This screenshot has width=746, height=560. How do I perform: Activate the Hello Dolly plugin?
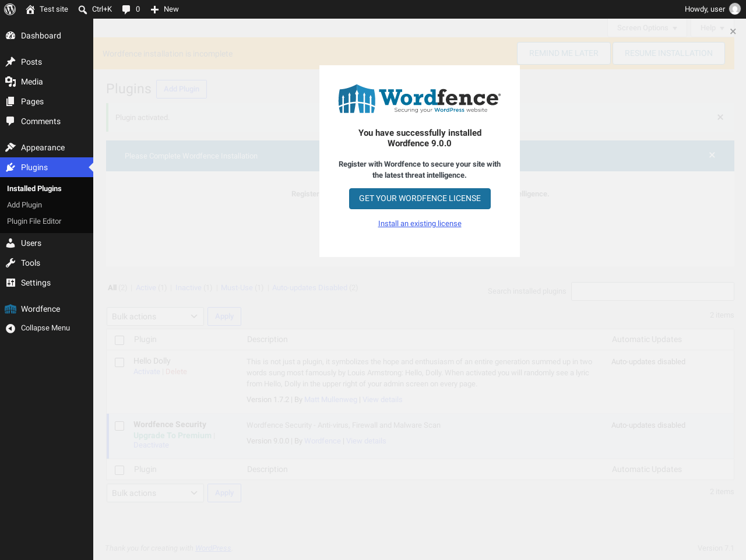coord(147,372)
